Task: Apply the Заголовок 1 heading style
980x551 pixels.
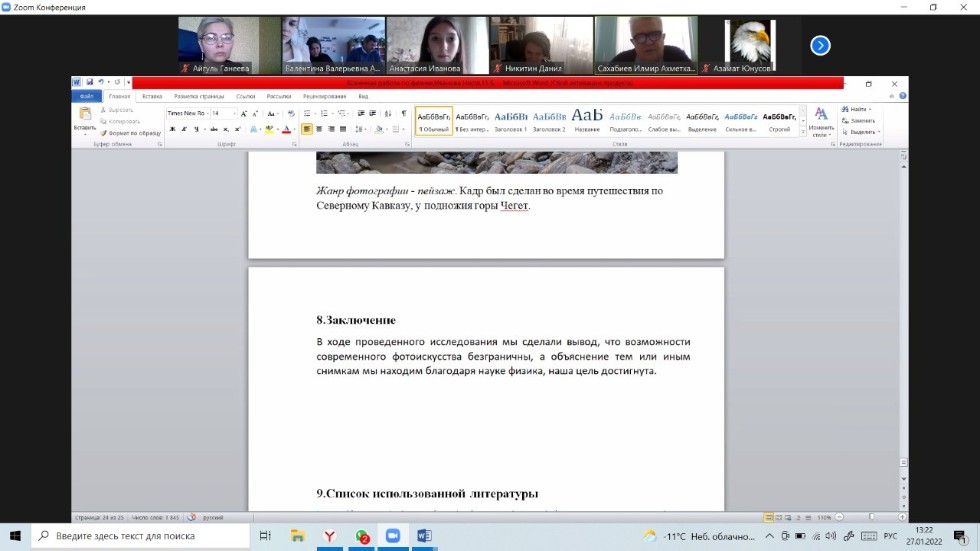Action: click(510, 120)
